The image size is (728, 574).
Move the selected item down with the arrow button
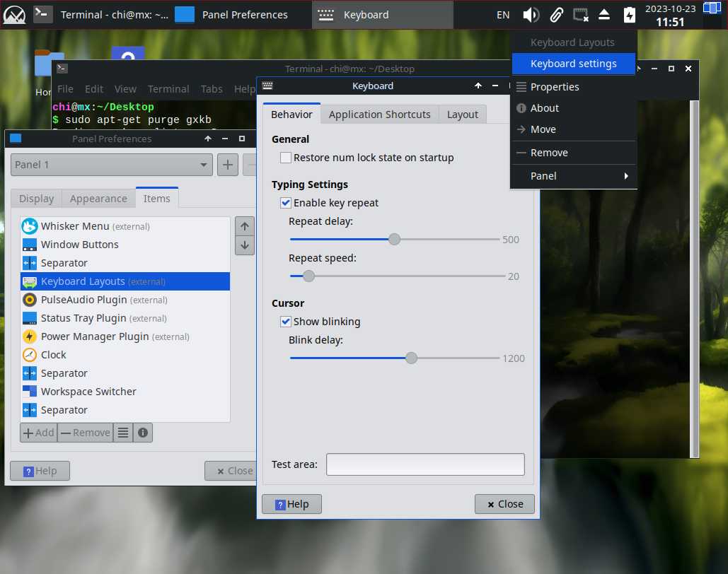click(x=245, y=245)
